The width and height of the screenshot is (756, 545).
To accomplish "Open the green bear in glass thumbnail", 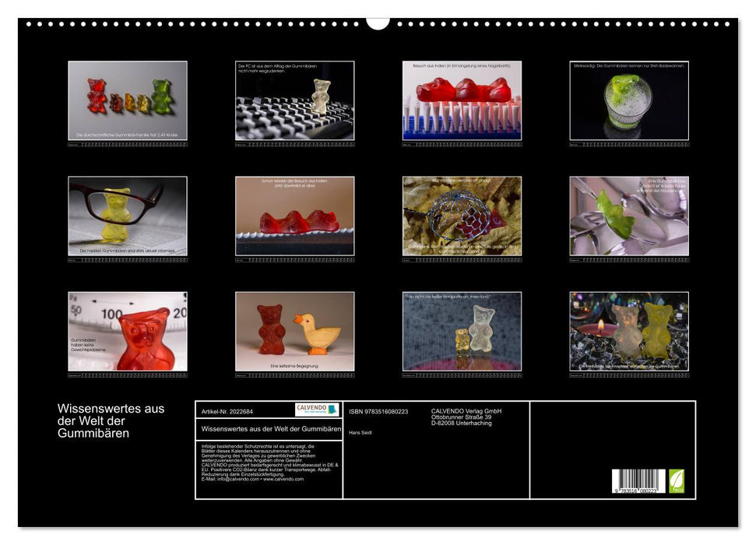I will pos(629,100).
